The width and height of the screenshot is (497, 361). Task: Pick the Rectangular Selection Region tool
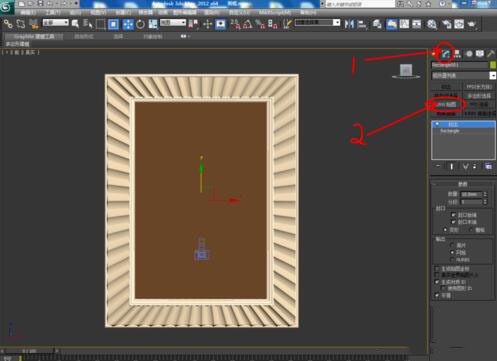click(101, 24)
